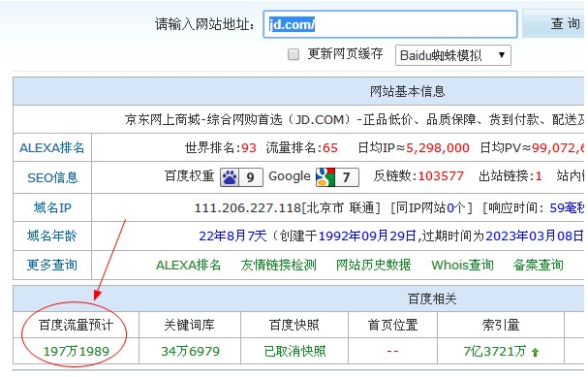Open the 网站历史数据 link

pyautogui.click(x=373, y=266)
